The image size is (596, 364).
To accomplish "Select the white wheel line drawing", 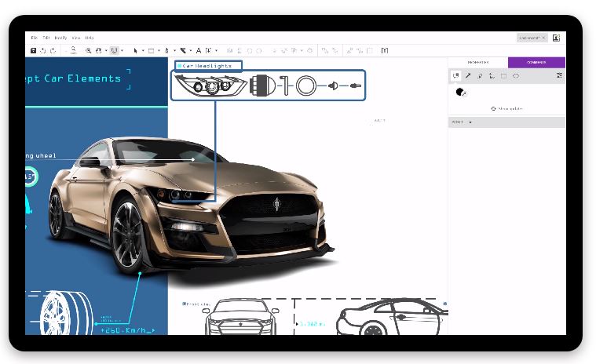I will click(x=66, y=313).
